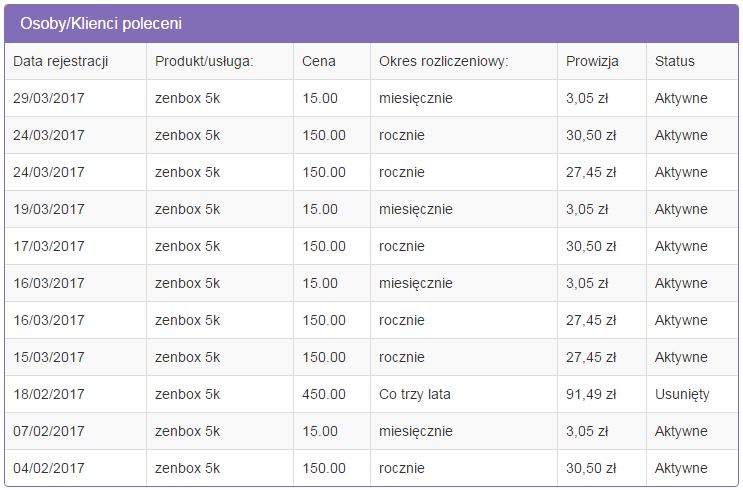Select the 04/02/2017 date in last row
Screen dimensions: 743x490
pos(49,468)
